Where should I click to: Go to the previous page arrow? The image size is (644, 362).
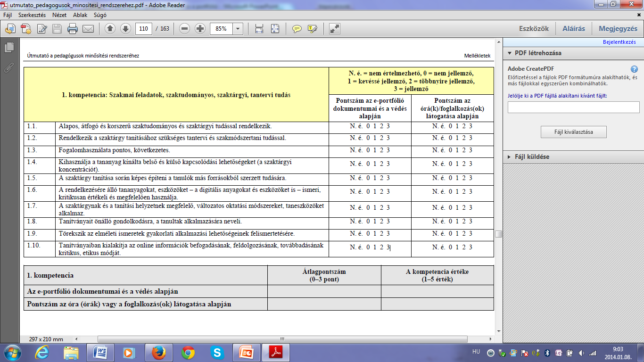click(x=110, y=29)
